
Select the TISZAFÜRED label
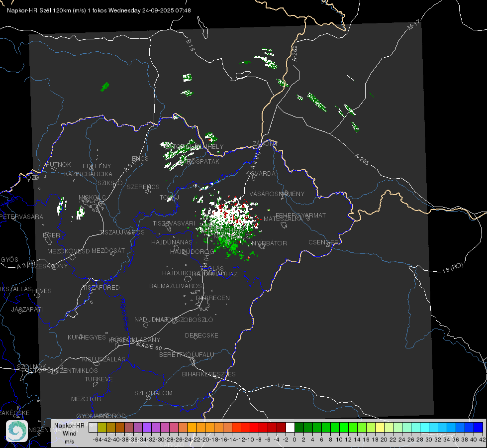tap(101, 288)
